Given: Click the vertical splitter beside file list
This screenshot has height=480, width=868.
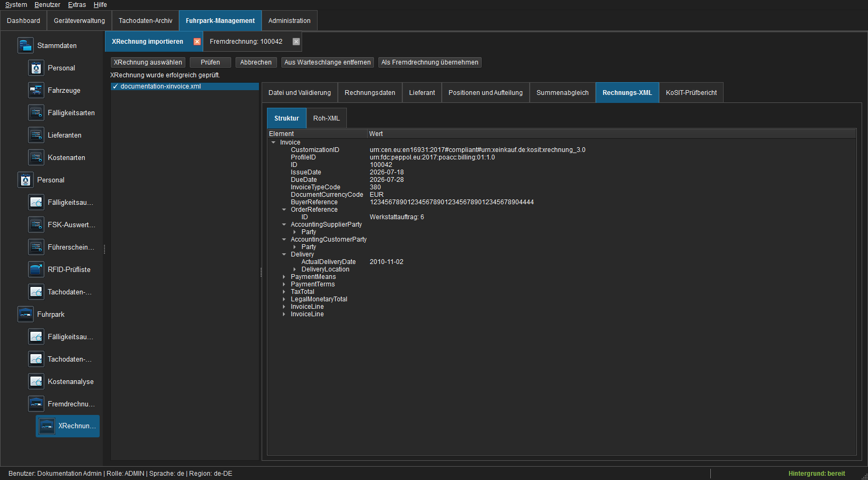Looking at the screenshot, I should pyautogui.click(x=261, y=272).
